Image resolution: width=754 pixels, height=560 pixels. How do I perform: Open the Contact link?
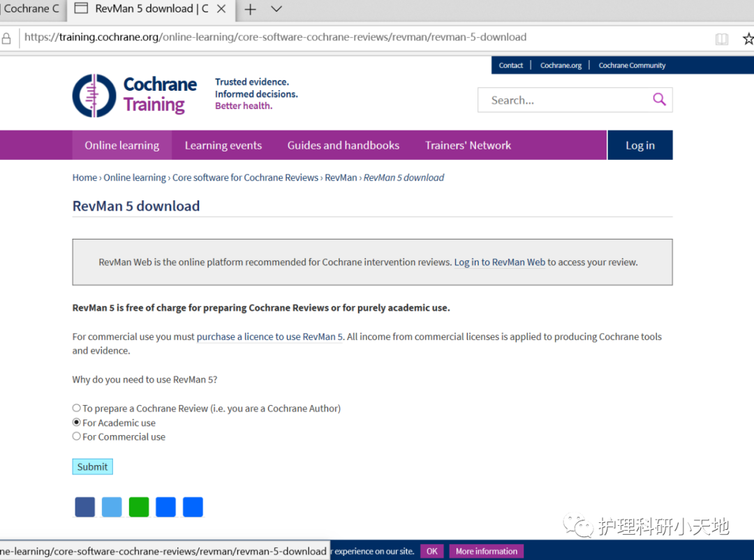pos(510,66)
